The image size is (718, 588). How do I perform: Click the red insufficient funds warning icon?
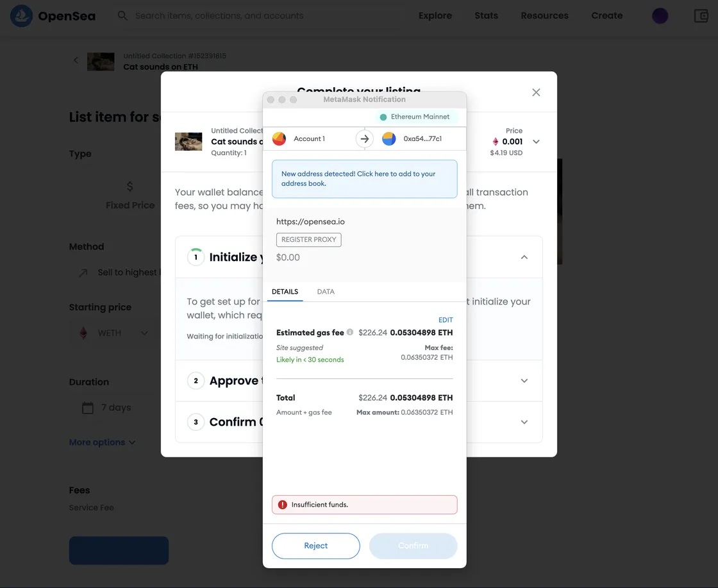click(283, 505)
